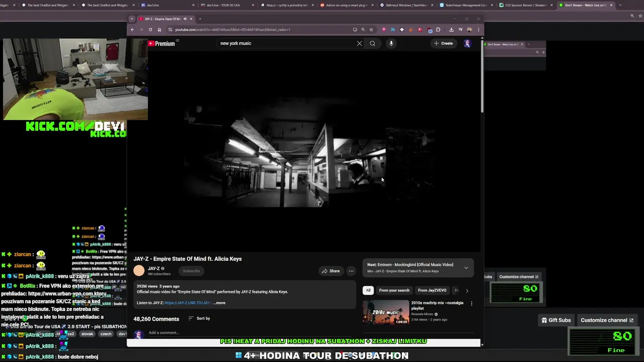Start voice search with microphone icon
The image size is (644, 362).
pyautogui.click(x=391, y=43)
